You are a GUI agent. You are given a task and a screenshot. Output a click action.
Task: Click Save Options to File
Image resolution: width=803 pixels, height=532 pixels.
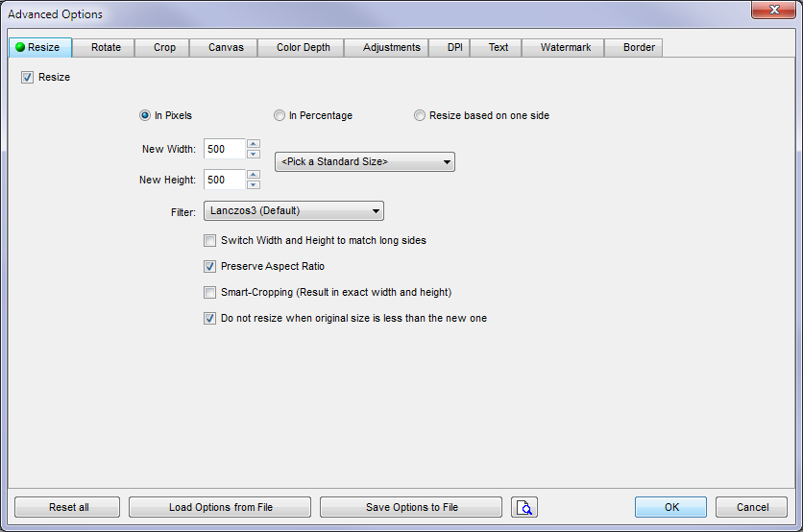pyautogui.click(x=411, y=507)
